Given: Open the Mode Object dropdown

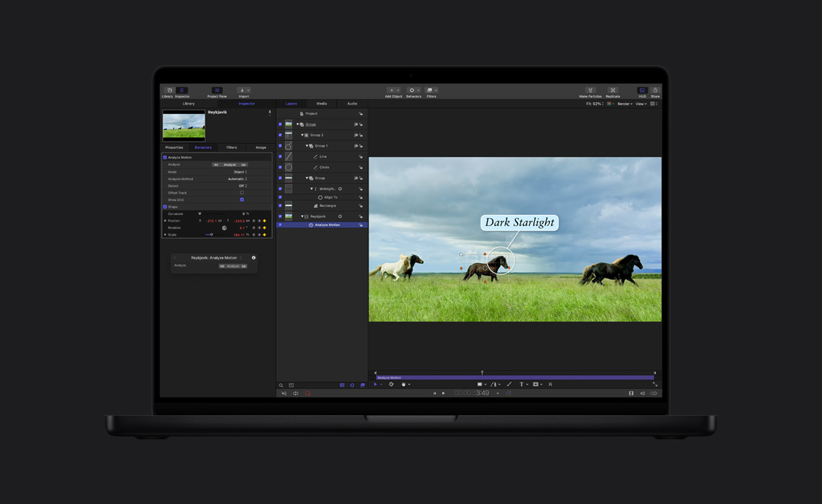Looking at the screenshot, I should pos(239,172).
